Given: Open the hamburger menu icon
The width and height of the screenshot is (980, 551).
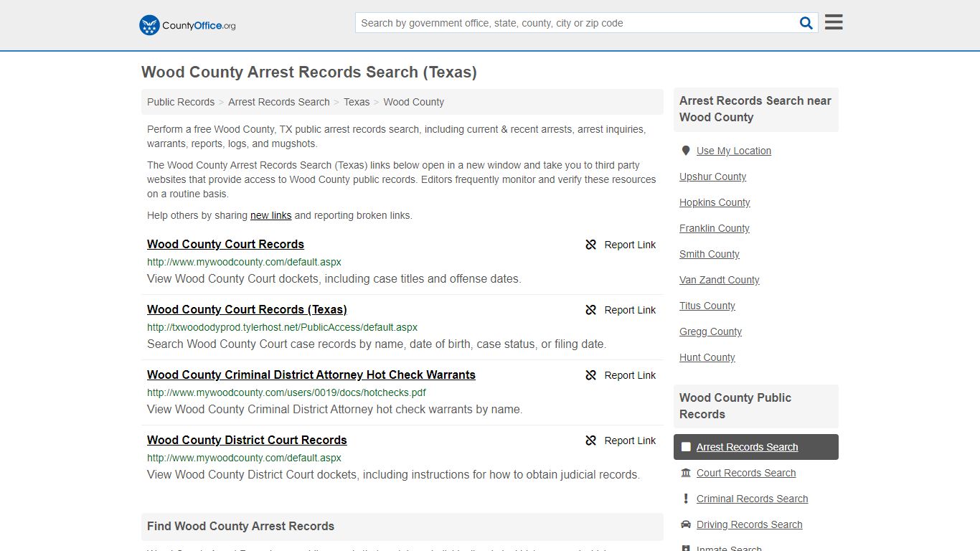Looking at the screenshot, I should (x=834, y=22).
